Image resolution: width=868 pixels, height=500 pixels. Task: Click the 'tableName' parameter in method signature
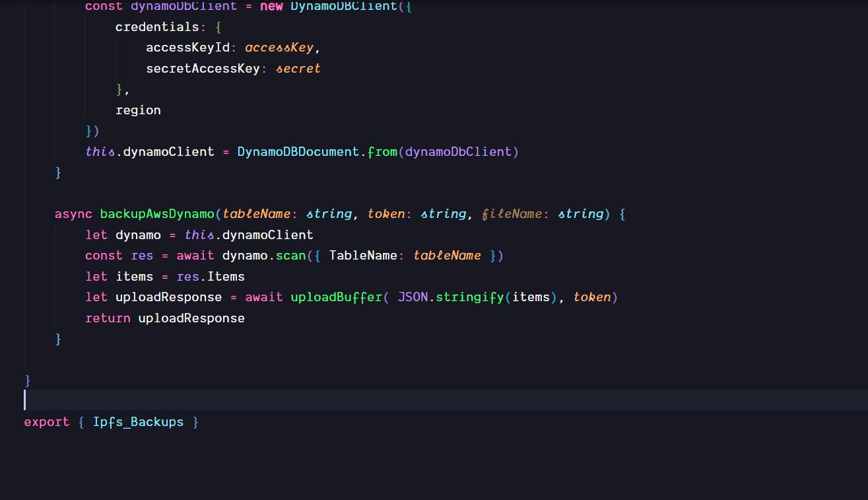click(x=256, y=214)
